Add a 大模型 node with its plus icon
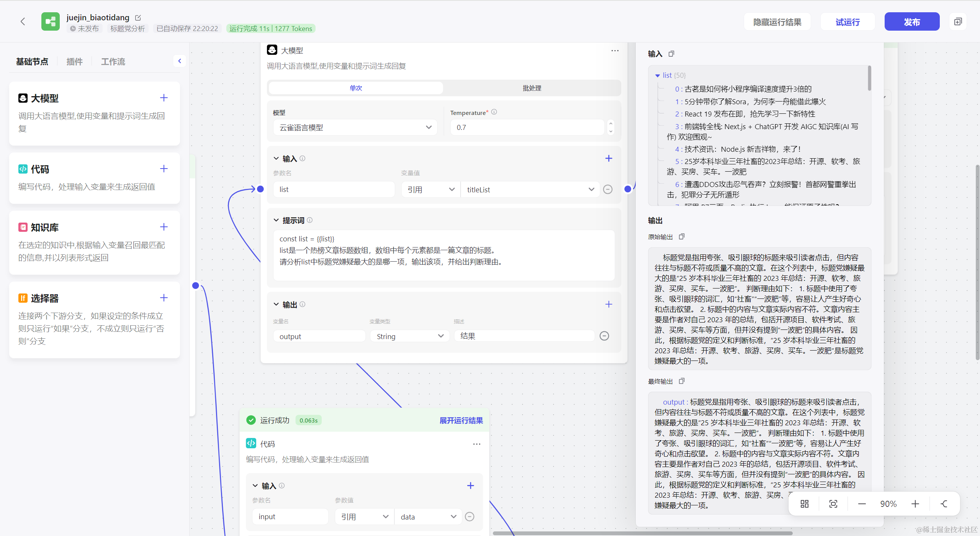This screenshot has height=536, width=980. tap(164, 98)
